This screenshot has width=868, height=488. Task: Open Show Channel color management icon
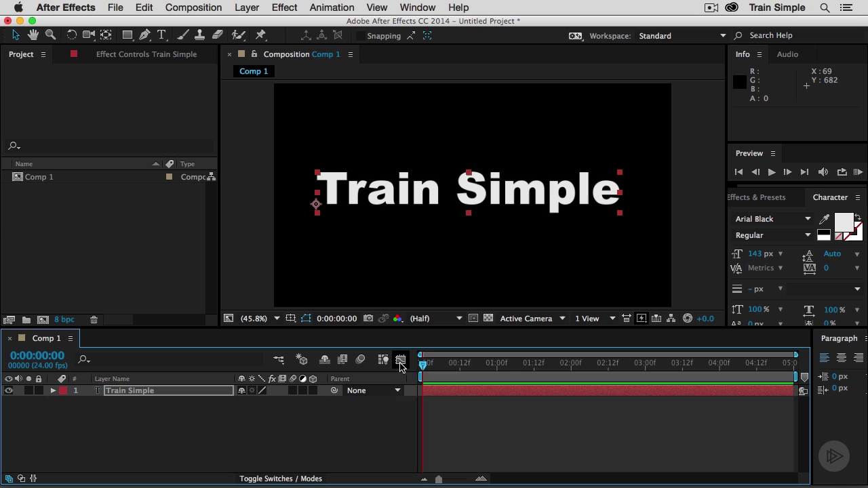tap(397, 319)
